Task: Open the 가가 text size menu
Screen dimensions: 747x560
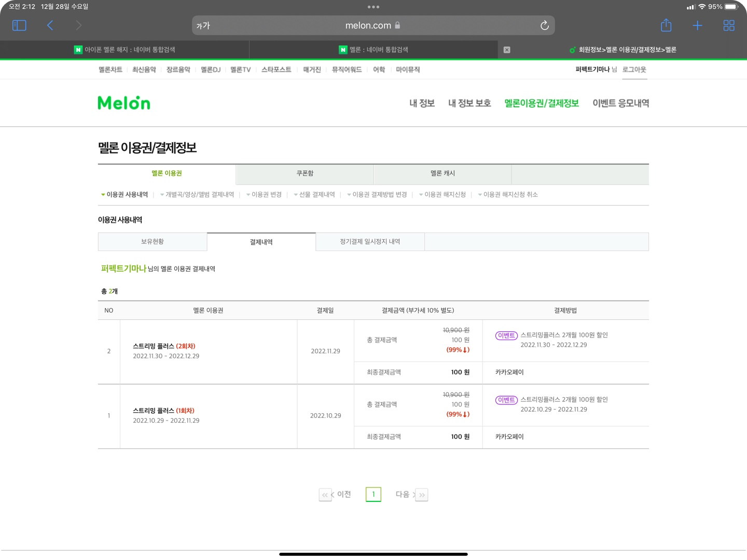Action: click(x=203, y=25)
